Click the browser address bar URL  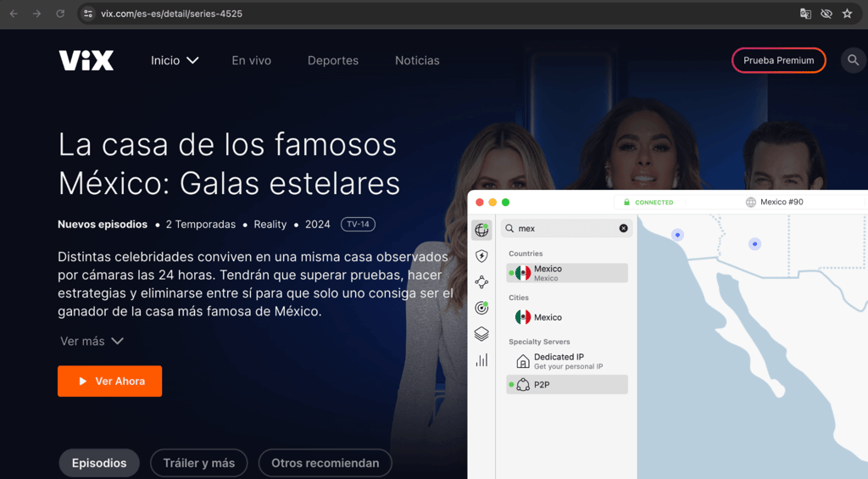pyautogui.click(x=171, y=14)
